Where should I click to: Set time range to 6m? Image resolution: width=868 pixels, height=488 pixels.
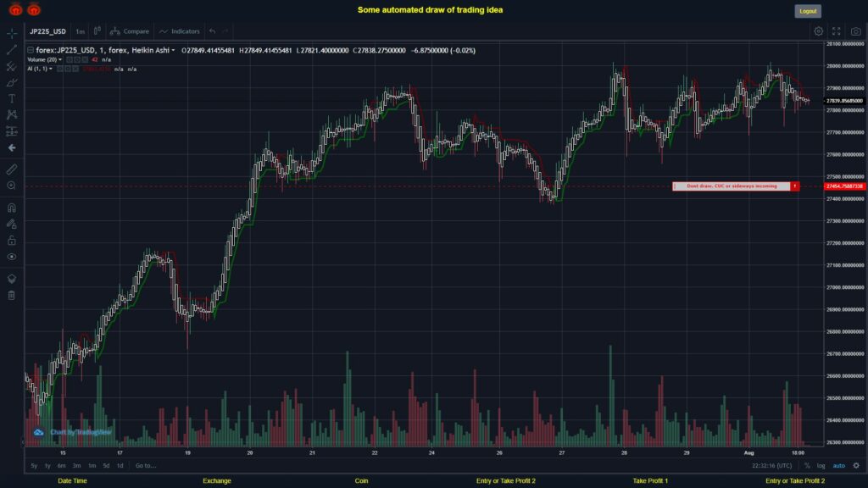pyautogui.click(x=61, y=466)
